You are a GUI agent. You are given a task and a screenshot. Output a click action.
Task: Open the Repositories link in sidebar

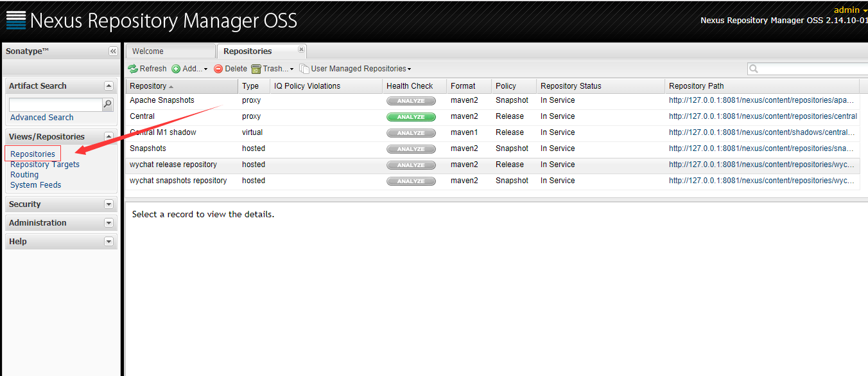click(x=33, y=154)
